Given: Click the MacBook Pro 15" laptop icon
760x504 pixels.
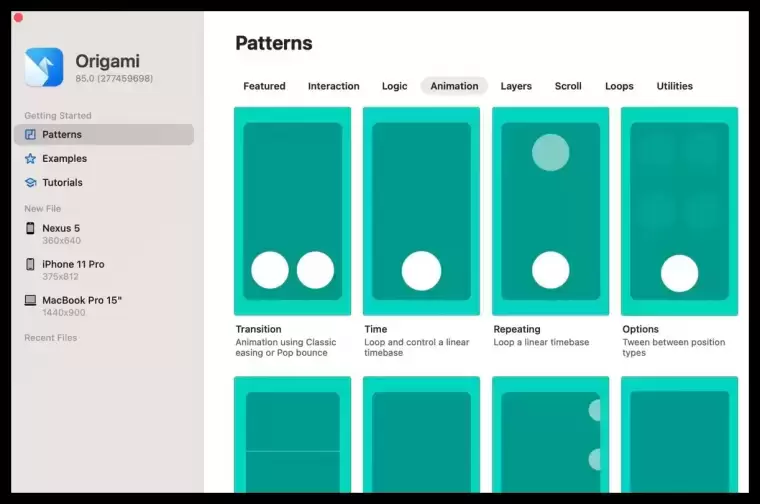Looking at the screenshot, I should coord(30,300).
